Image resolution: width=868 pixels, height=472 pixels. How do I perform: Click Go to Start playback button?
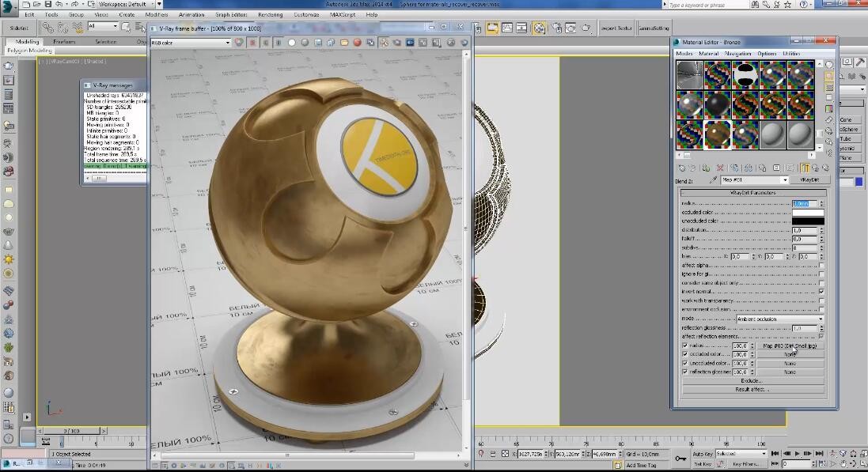coord(775,454)
